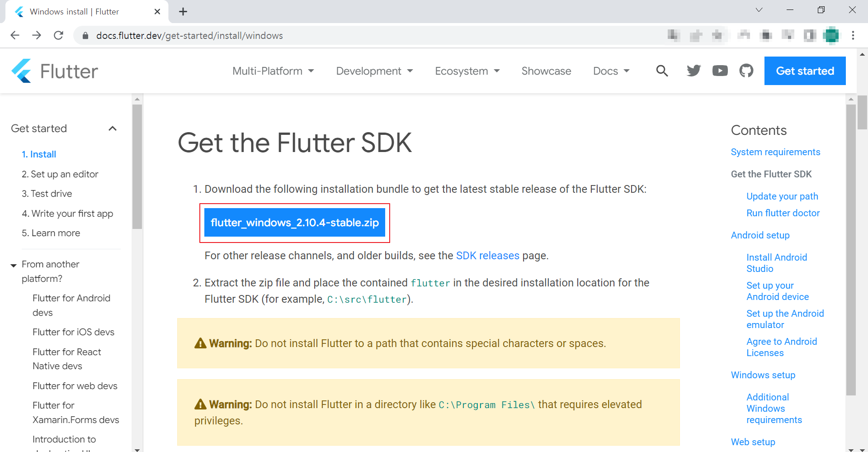This screenshot has width=868, height=452.
Task: Go to 2. Set up an editor
Action: (x=60, y=174)
